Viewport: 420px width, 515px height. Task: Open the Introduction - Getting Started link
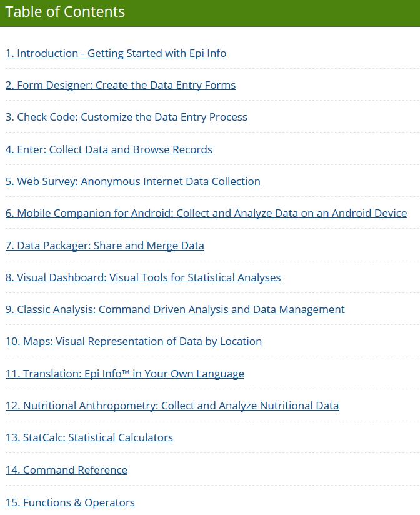(116, 53)
